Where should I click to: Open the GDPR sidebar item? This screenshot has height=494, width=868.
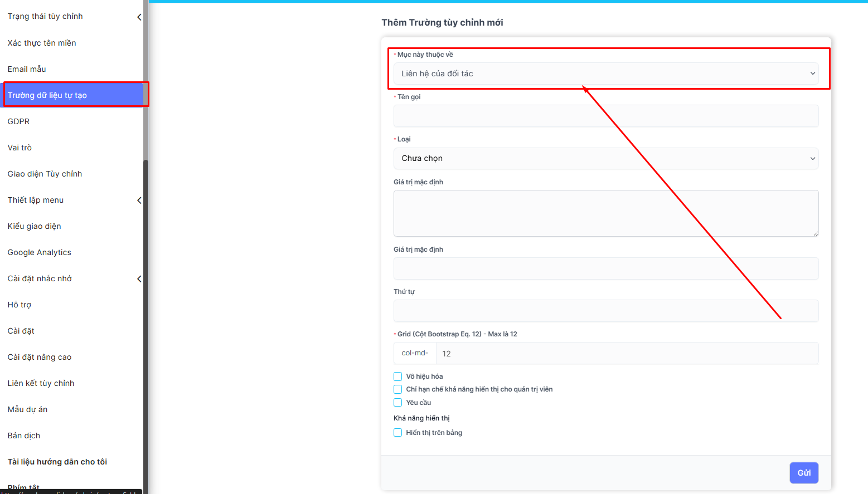(19, 121)
